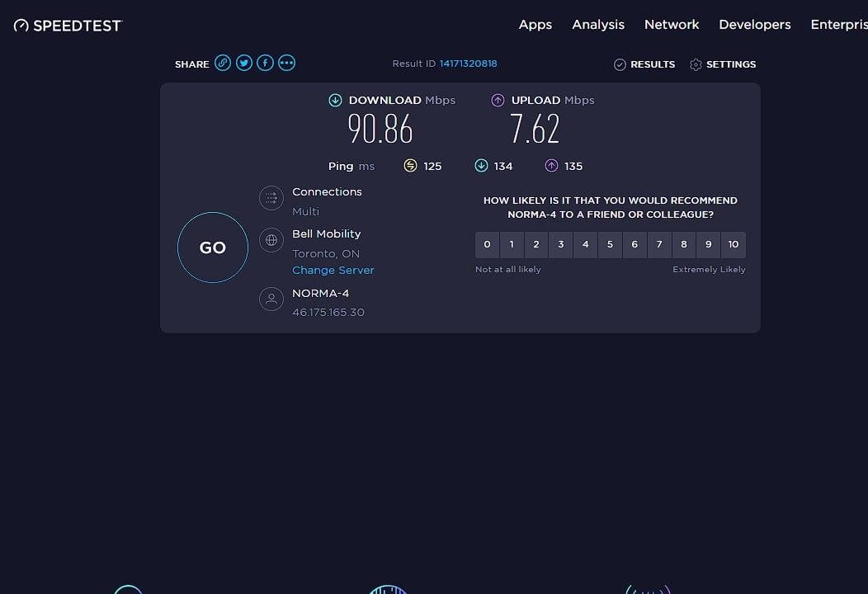The width and height of the screenshot is (868, 594).
Task: Rate recommendation score 1
Action: coord(512,245)
